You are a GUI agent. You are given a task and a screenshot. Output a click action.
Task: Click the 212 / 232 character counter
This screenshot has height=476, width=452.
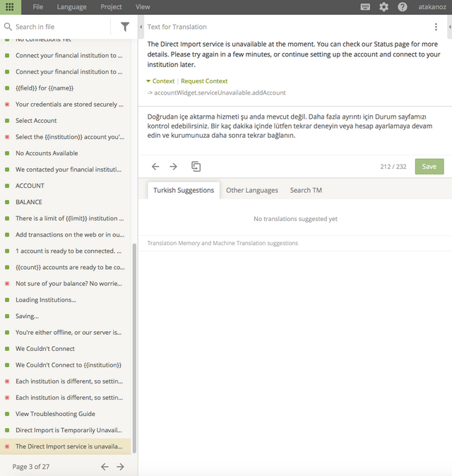coord(393,167)
